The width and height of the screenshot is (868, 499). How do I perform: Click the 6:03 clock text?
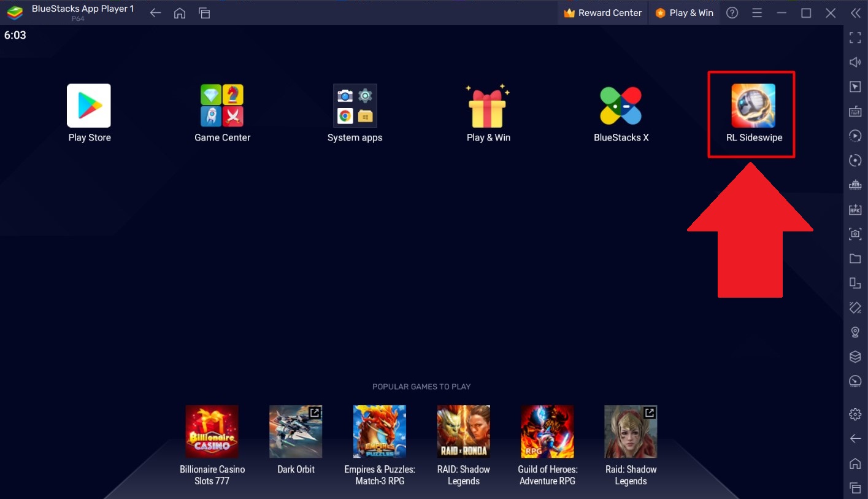(x=15, y=35)
